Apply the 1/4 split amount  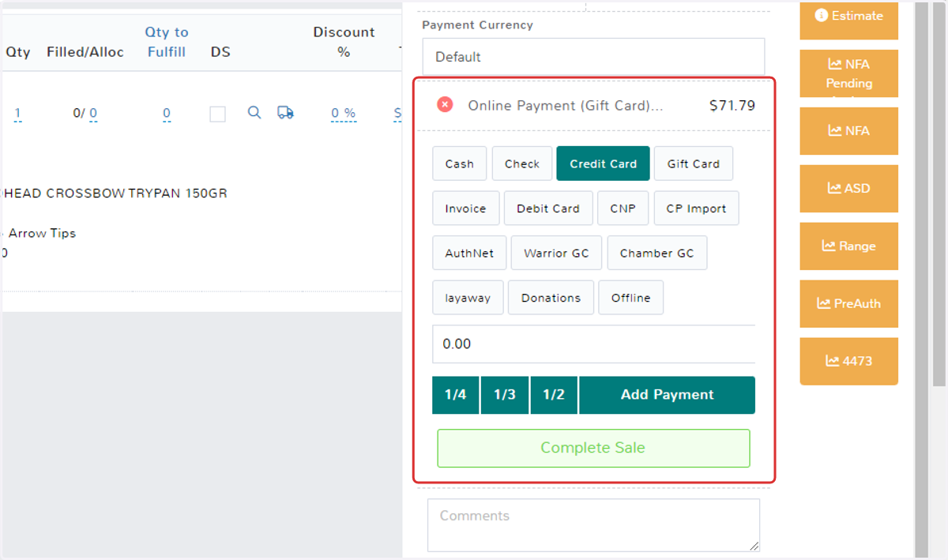coord(455,395)
